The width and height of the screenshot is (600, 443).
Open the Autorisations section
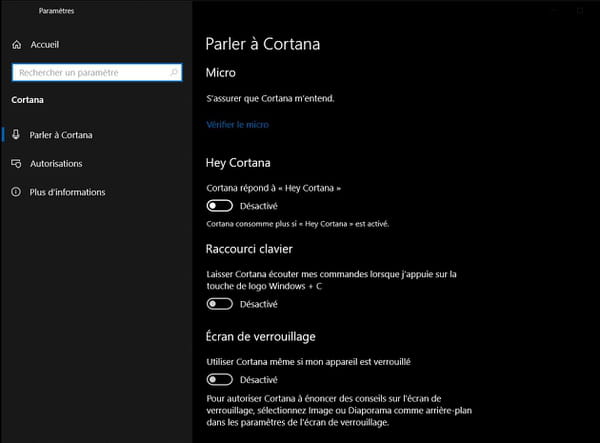coord(56,164)
